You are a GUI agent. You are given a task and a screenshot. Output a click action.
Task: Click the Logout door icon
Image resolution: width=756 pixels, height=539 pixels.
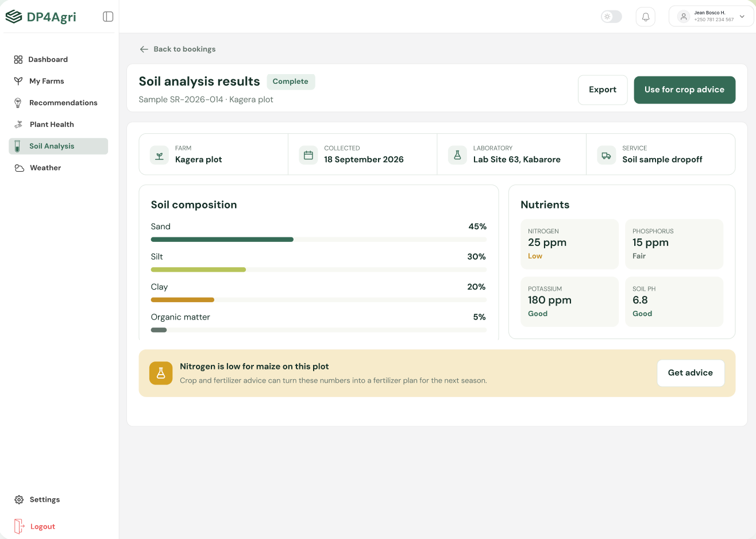tap(19, 526)
